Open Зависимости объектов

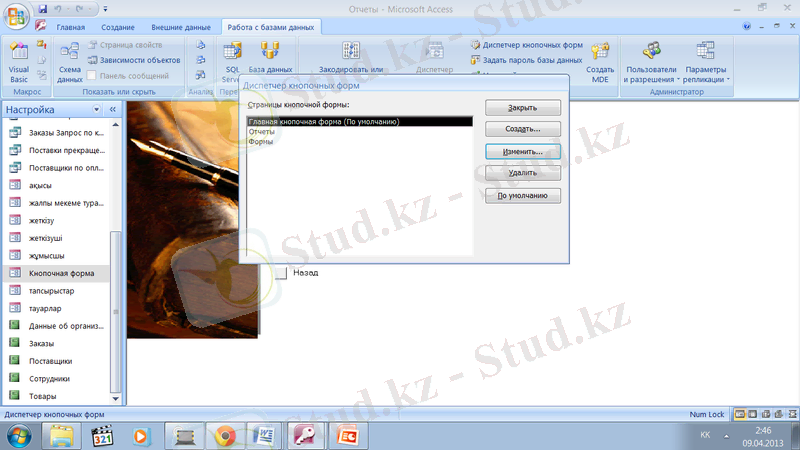point(134,60)
